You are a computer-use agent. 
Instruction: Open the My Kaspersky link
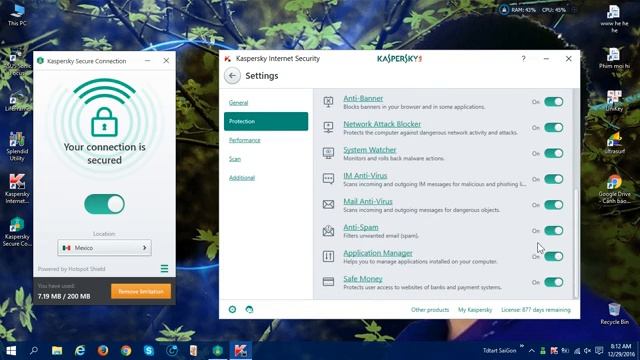point(475,310)
